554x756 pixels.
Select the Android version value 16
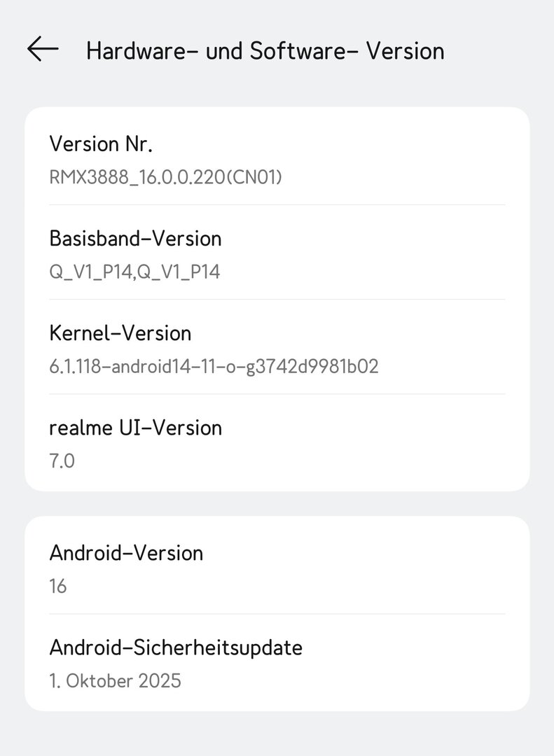click(x=58, y=586)
